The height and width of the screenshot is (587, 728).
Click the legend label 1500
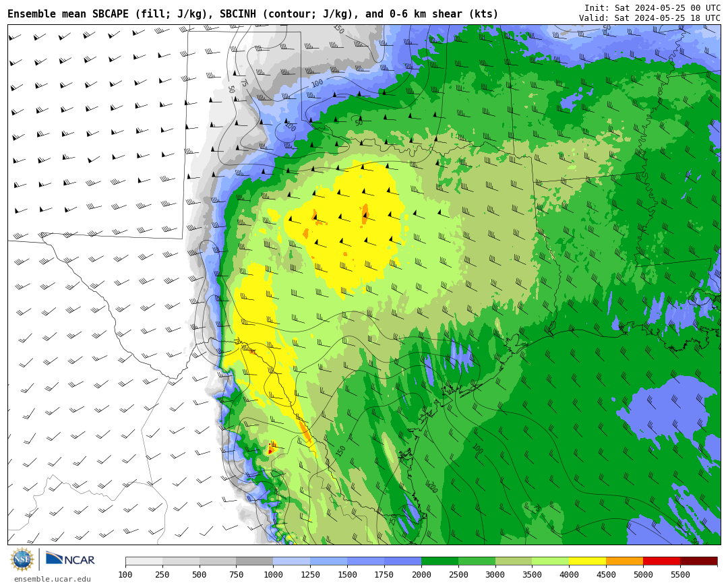347,575
